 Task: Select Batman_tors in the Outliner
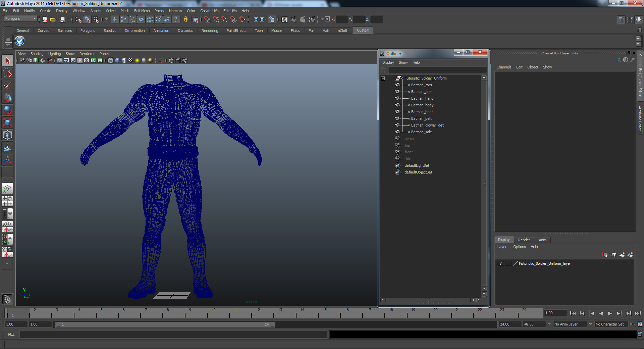(x=421, y=85)
